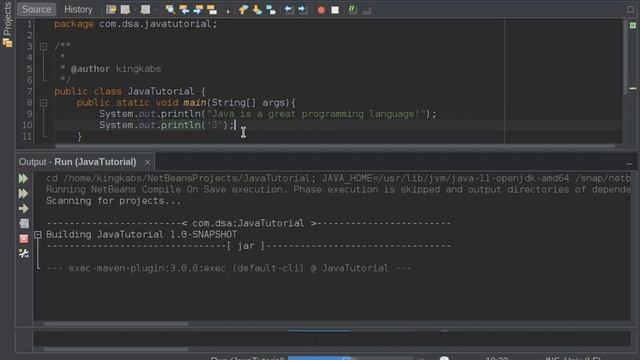Viewport: 640px width, 360px height.
Task: Click the navigate Forward toolbar icon
Action: [x=145, y=9]
